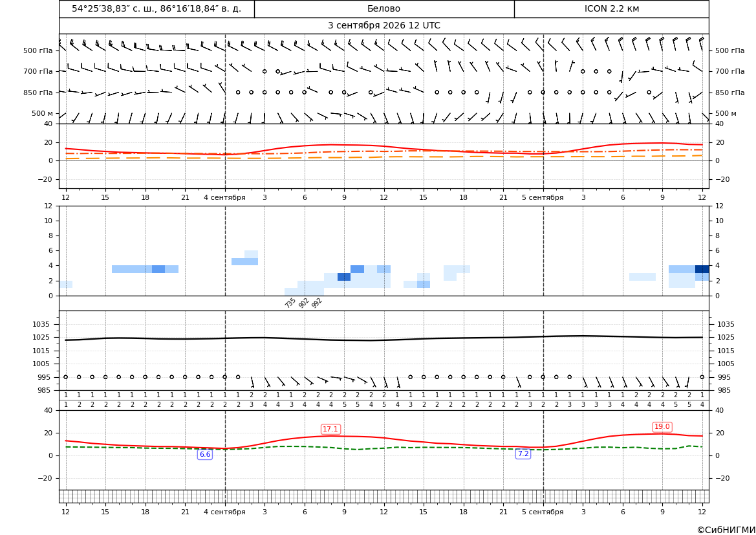This screenshot has width=756, height=535.
Task: Click the red 17.1 maximum temperature label
Action: [330, 429]
